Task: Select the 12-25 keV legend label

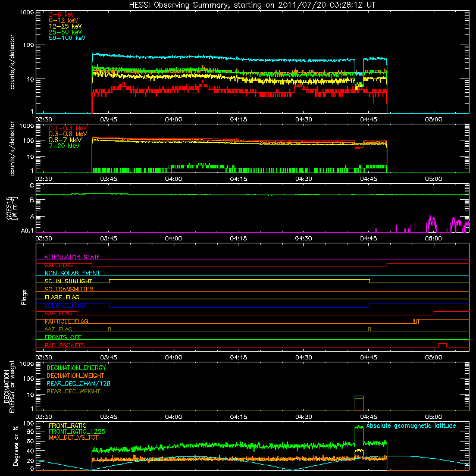Action: pos(65,26)
